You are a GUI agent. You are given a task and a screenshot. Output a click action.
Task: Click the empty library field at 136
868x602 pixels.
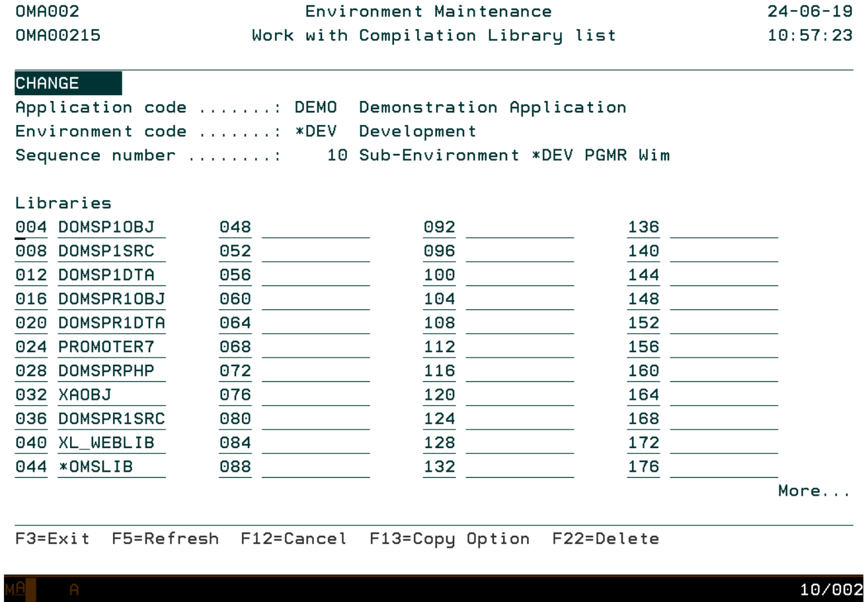pos(724,227)
